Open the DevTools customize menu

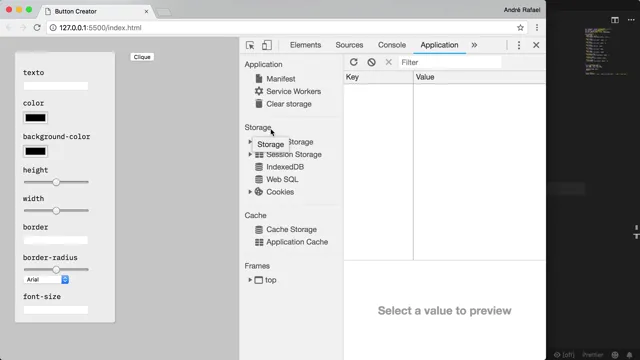pyautogui.click(x=519, y=45)
